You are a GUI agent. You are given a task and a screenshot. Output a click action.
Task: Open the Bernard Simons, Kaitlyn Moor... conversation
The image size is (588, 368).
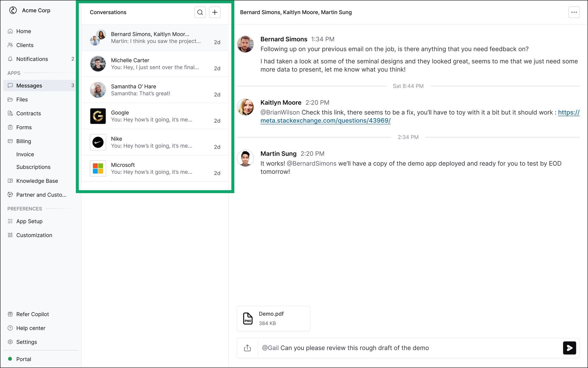coord(155,37)
